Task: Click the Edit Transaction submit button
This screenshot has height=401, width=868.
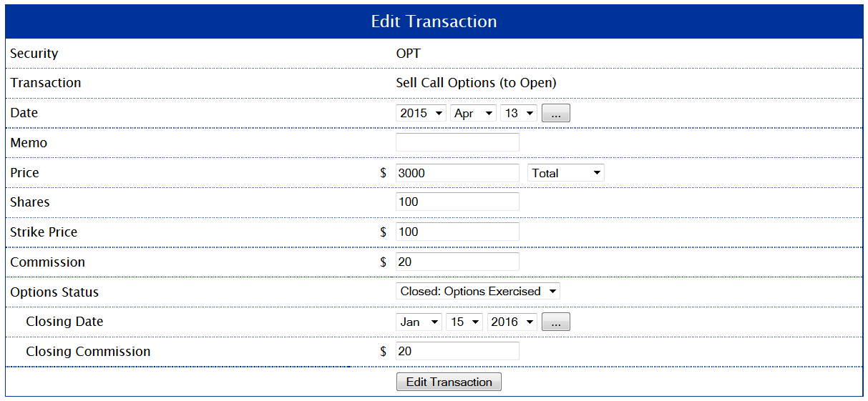Action: tap(449, 382)
